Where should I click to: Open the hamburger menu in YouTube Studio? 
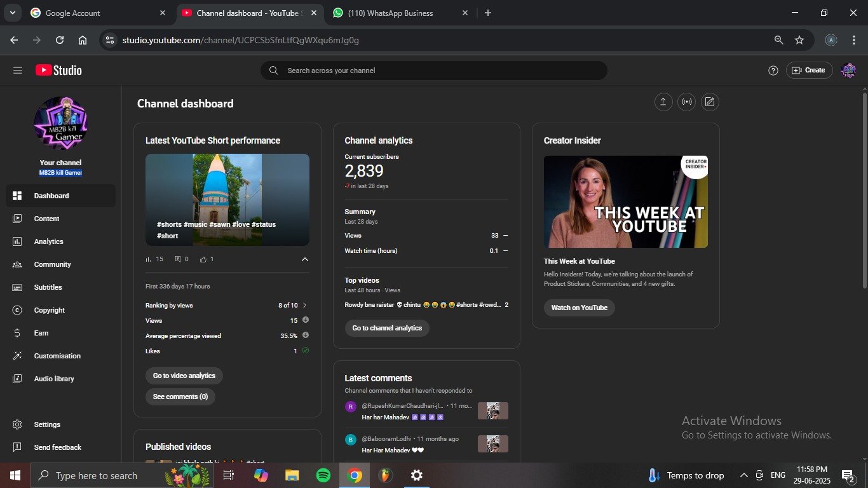pos(17,71)
